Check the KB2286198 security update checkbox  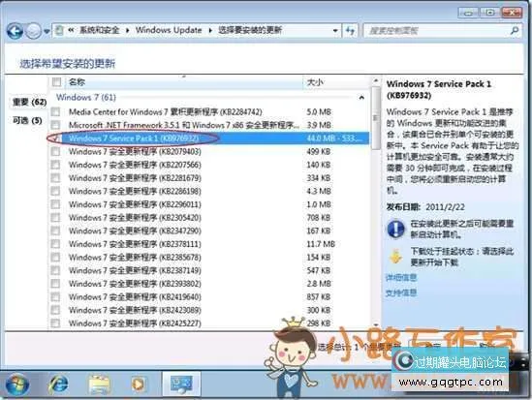pos(55,191)
